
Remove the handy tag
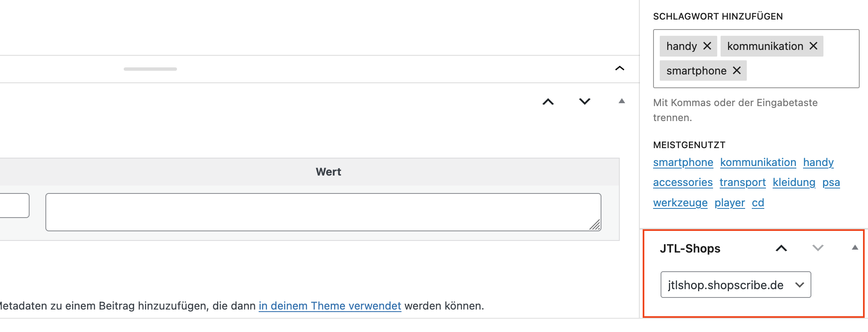[x=707, y=46]
